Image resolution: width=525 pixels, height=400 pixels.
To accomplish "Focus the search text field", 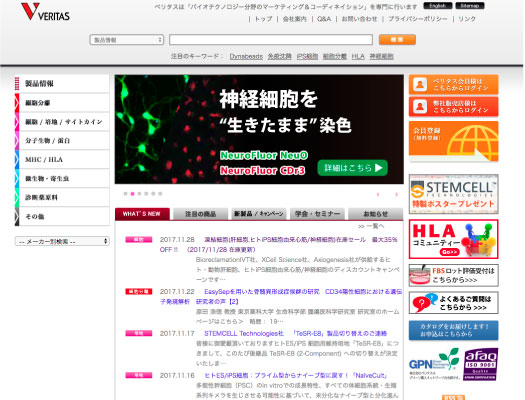I will pyautogui.click(x=271, y=39).
